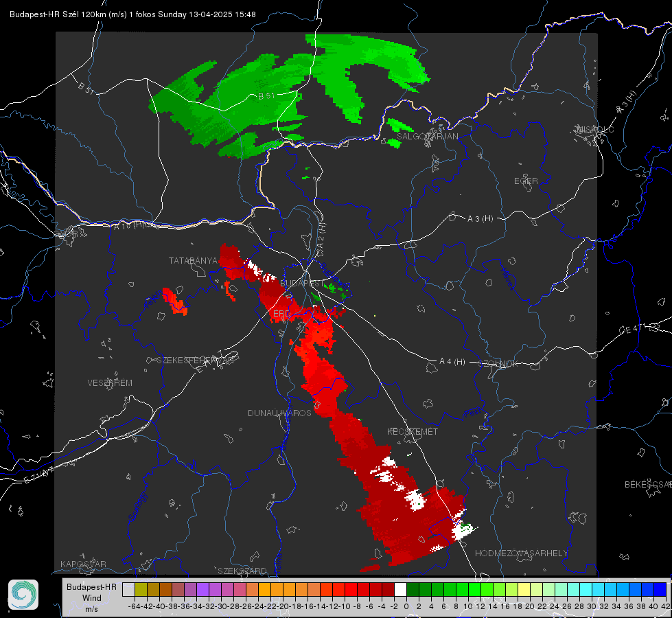Select the KECSKEMET city label
The width and height of the screenshot is (672, 618).
coord(413,431)
